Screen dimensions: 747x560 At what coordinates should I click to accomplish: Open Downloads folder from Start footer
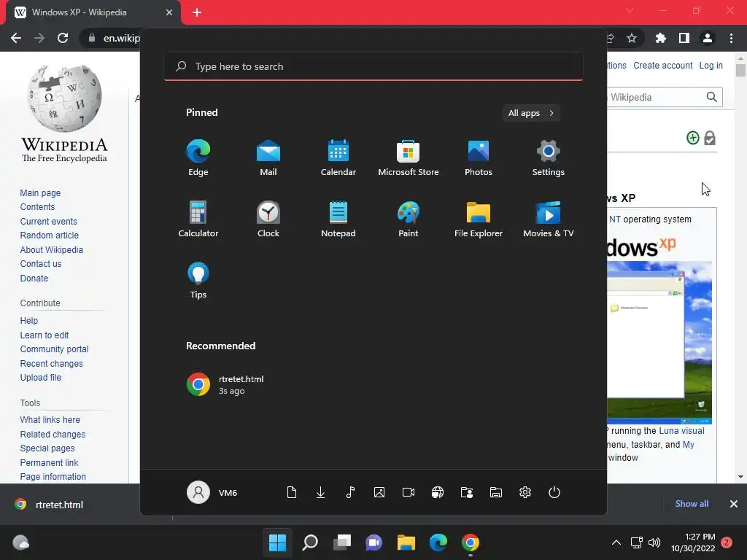tap(321, 492)
